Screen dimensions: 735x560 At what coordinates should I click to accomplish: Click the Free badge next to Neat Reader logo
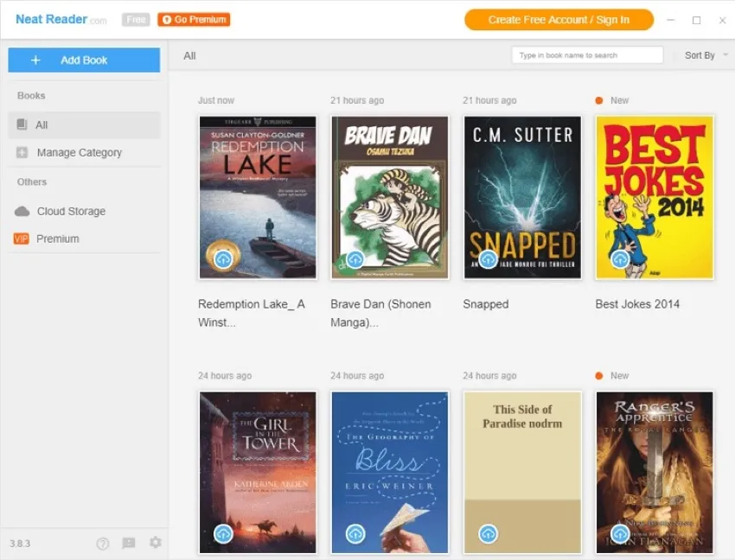(x=135, y=18)
